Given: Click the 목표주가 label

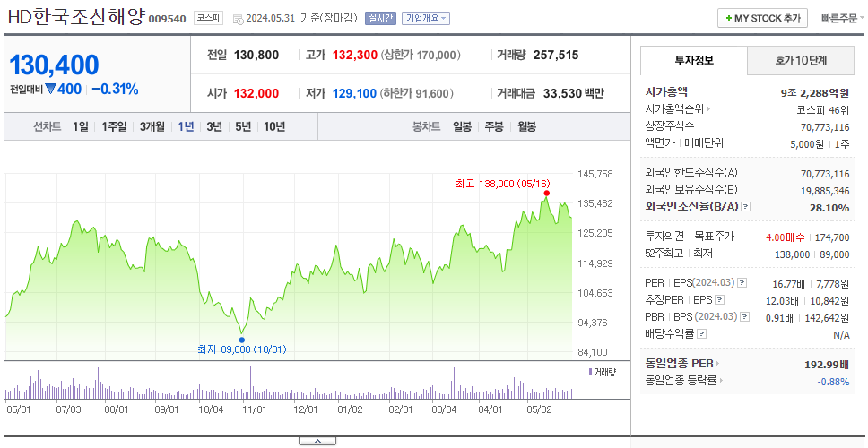Looking at the screenshot, I should pyautogui.click(x=714, y=237).
